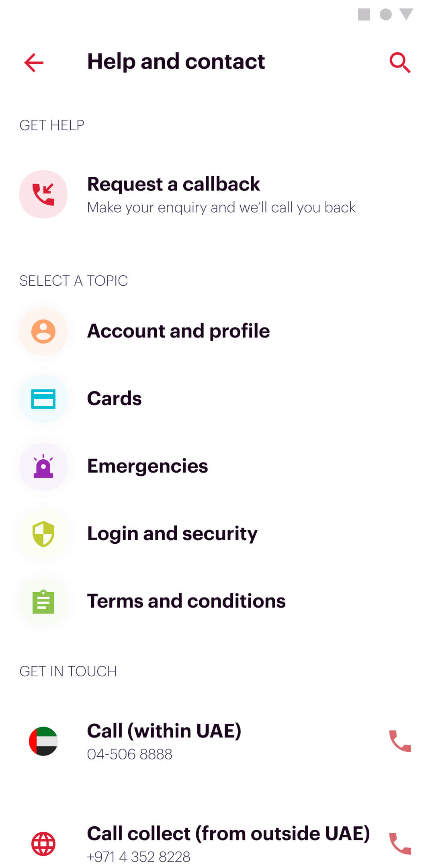Open search with the magnifier icon
This screenshot has height=868, width=434.
coord(400,63)
